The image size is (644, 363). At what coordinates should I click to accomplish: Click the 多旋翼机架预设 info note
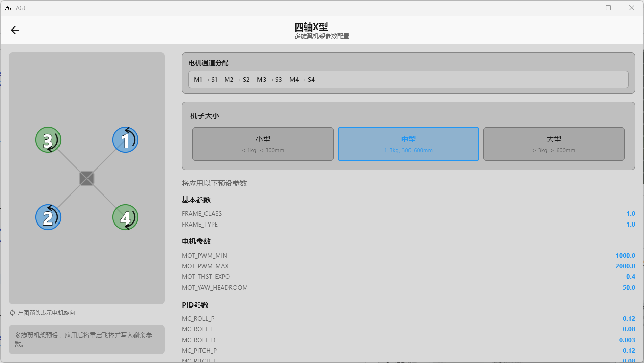click(x=86, y=340)
